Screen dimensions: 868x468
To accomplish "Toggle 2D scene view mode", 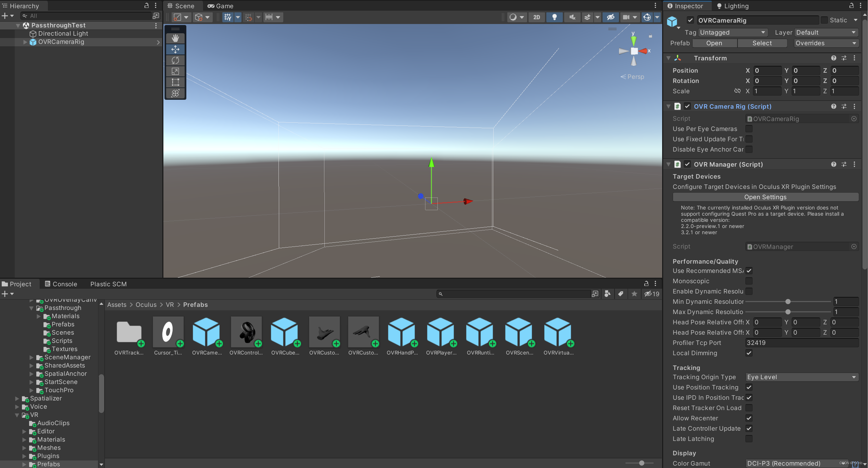I will [x=536, y=17].
